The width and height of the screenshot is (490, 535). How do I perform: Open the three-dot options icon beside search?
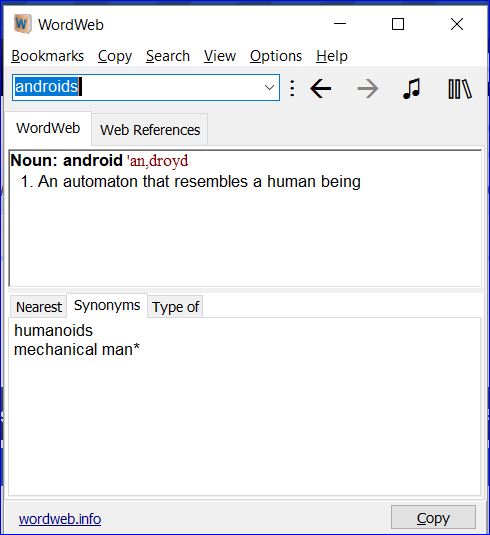(292, 88)
